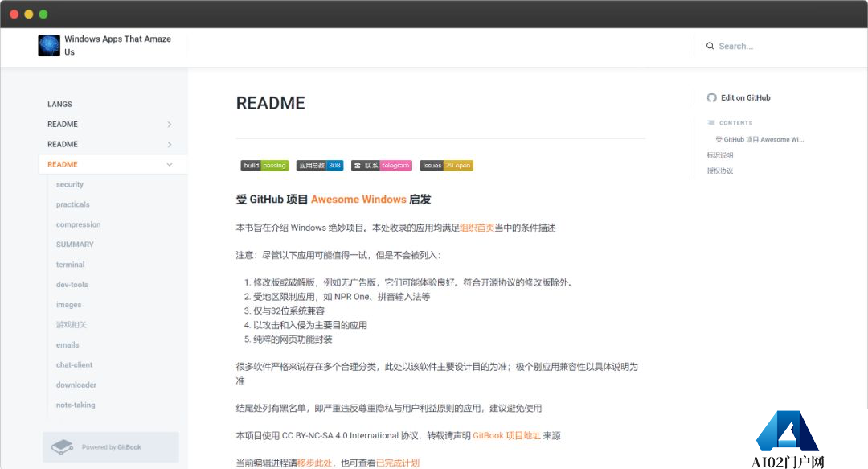Open the emails sidebar page
The width and height of the screenshot is (868, 469).
click(68, 345)
